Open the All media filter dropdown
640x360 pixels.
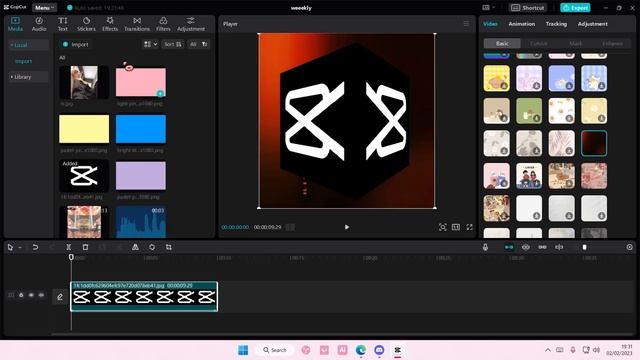pos(193,44)
